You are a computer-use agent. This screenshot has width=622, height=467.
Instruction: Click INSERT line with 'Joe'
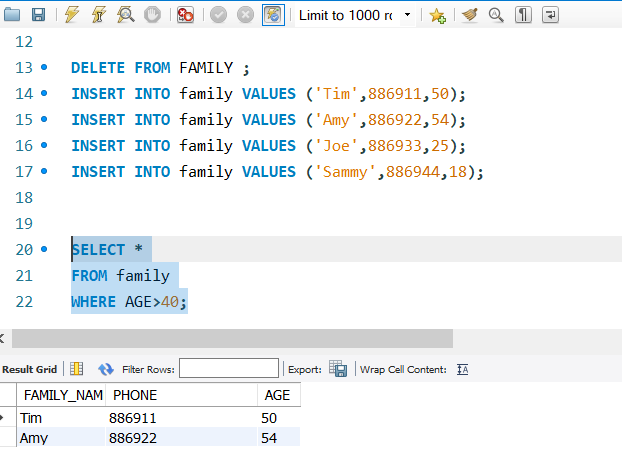pos(269,146)
